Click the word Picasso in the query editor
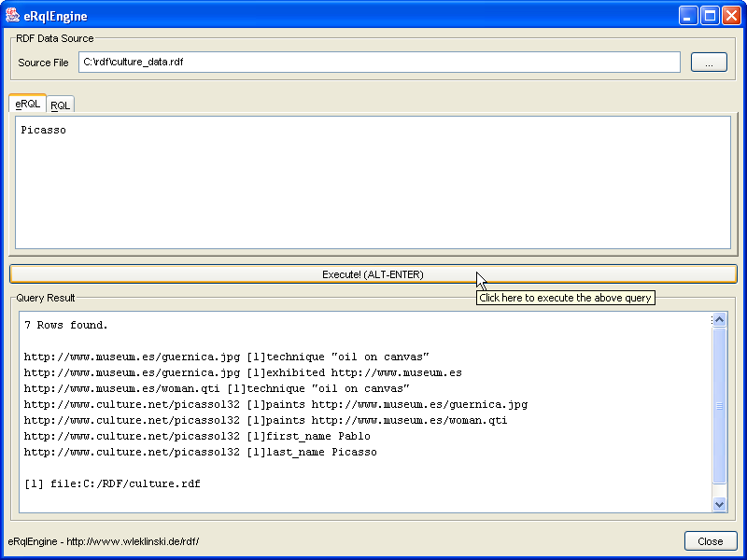The height and width of the screenshot is (560, 747). (44, 131)
